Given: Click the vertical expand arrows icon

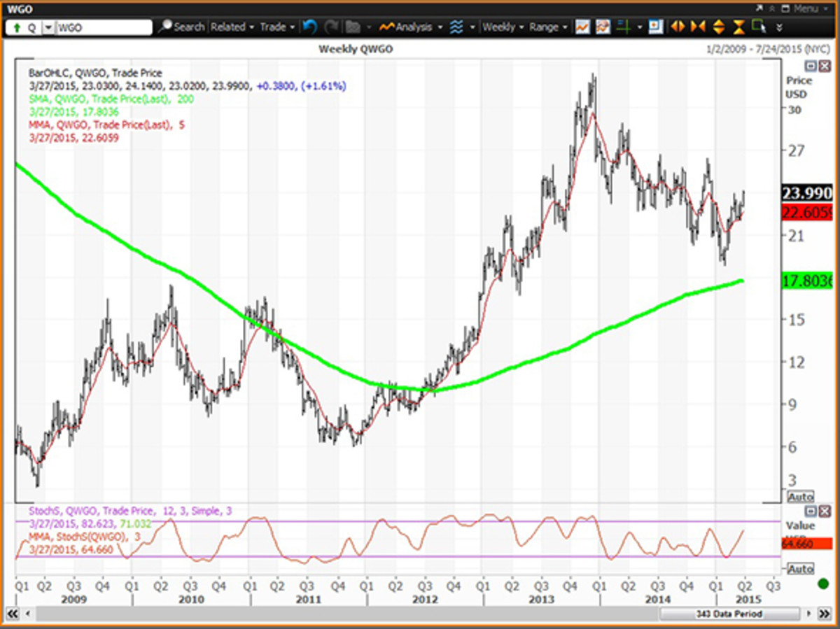Looking at the screenshot, I should click(718, 27).
